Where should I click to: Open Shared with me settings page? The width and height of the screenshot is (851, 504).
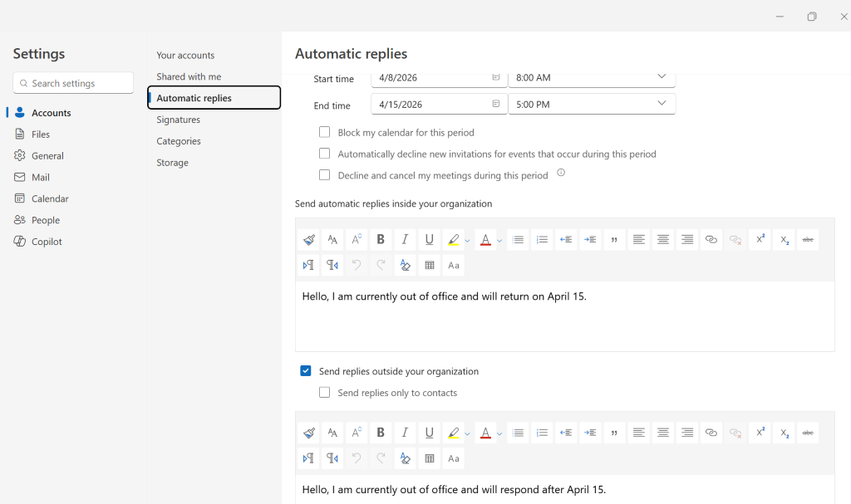pos(189,76)
